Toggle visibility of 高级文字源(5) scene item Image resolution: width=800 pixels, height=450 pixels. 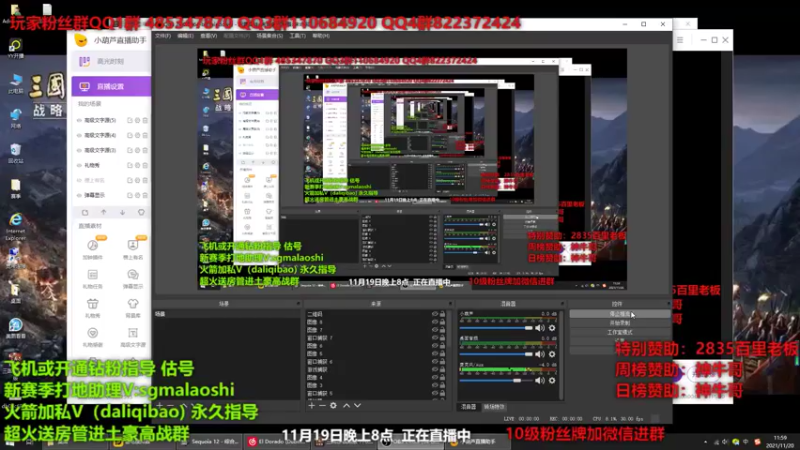(79, 120)
